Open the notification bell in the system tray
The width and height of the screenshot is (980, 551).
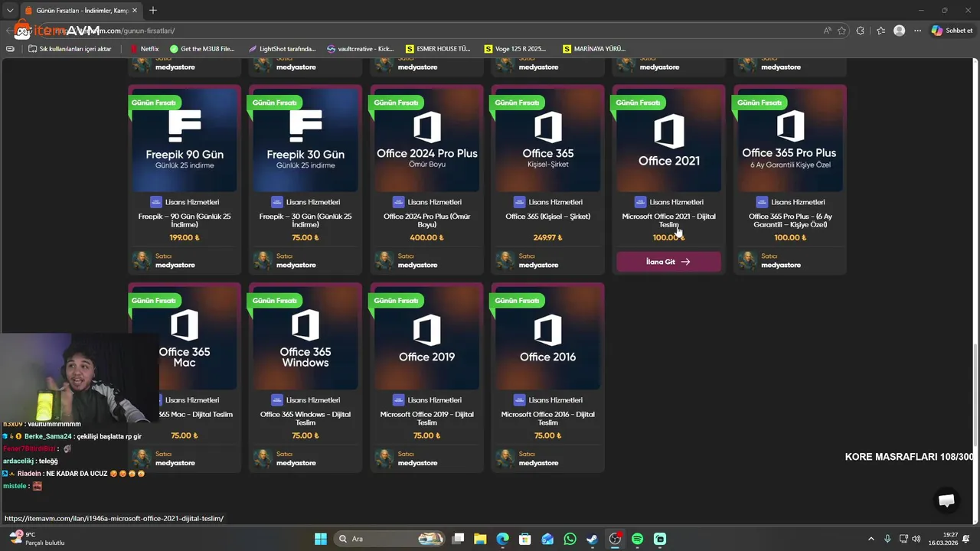(x=966, y=539)
